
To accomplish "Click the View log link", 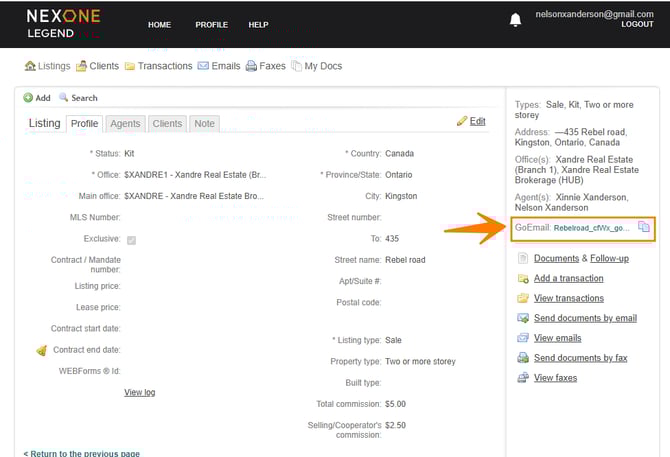I will point(139,393).
